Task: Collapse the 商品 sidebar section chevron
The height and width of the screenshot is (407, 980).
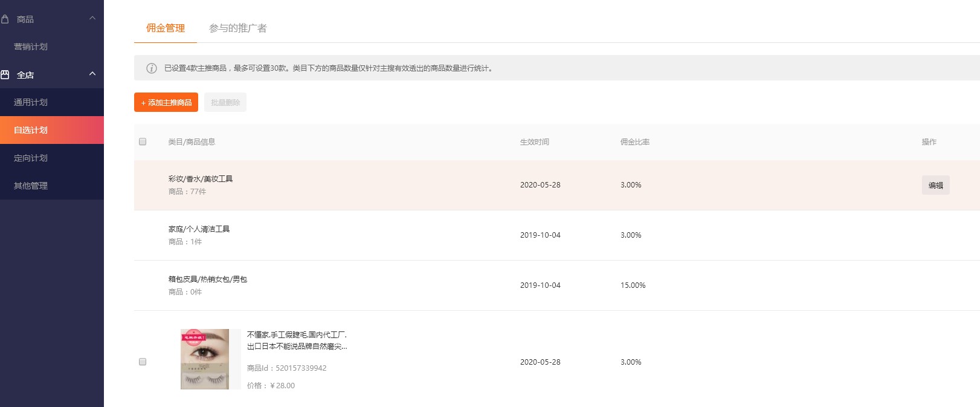Action: tap(92, 18)
